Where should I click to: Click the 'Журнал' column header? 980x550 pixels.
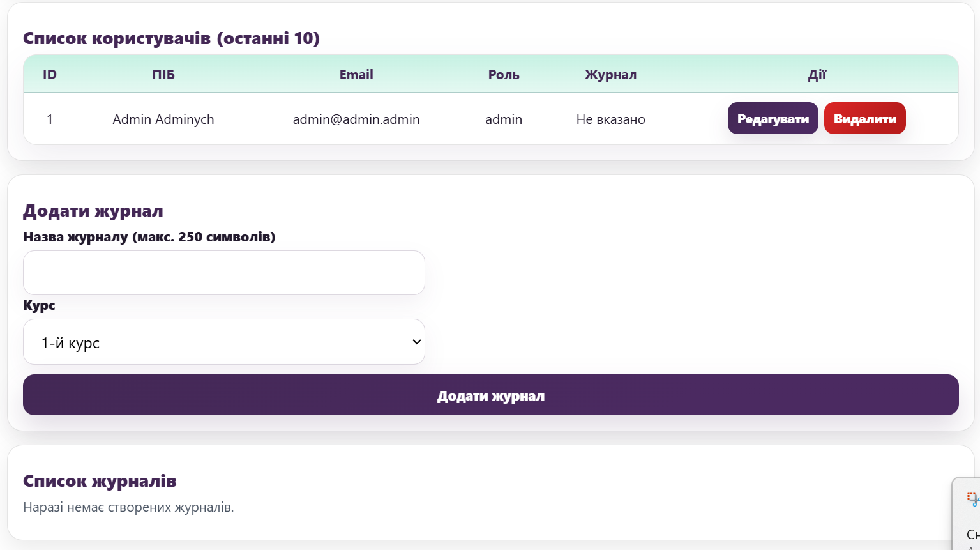[x=610, y=75]
